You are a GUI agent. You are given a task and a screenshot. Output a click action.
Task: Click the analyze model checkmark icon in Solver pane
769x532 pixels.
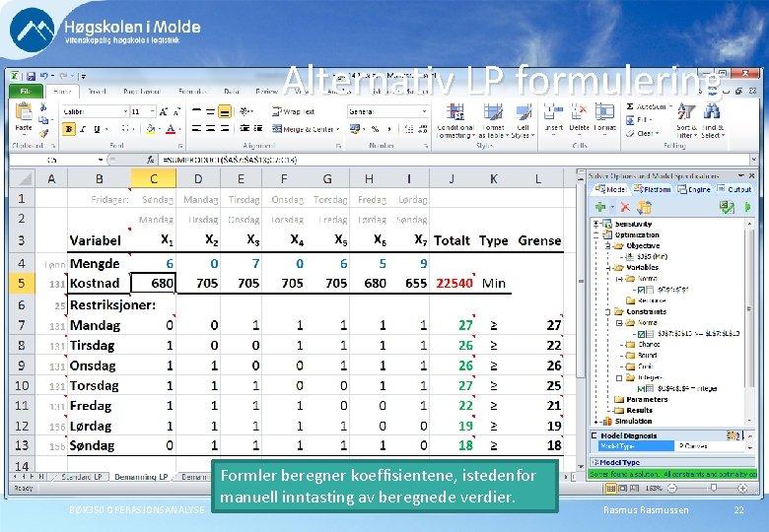coord(727,207)
